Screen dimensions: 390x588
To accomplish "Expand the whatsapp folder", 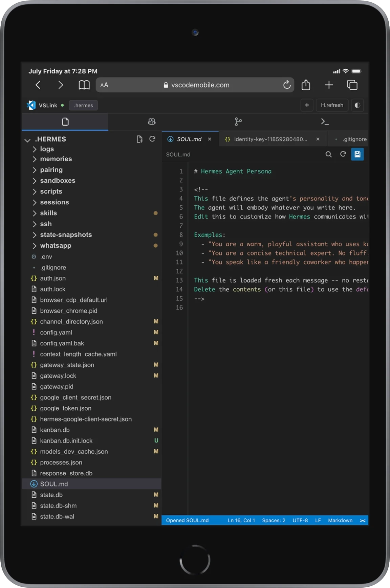I will click(x=91, y=246).
